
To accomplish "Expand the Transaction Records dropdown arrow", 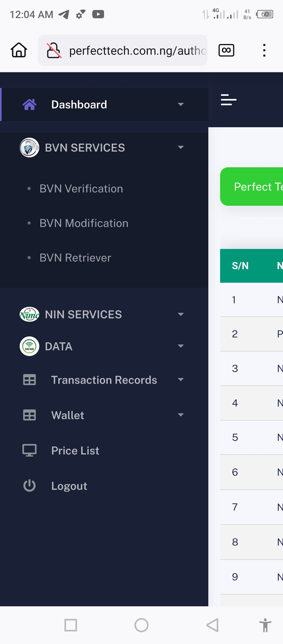I will (x=181, y=380).
